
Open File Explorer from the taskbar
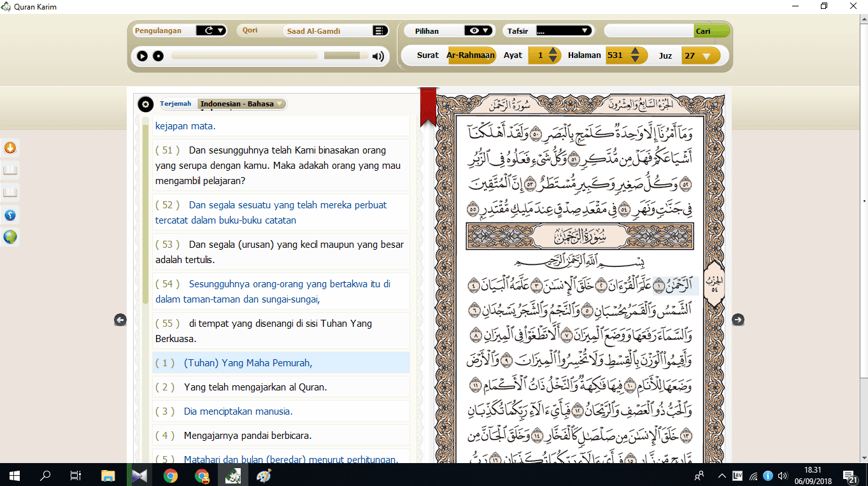pos(108,475)
